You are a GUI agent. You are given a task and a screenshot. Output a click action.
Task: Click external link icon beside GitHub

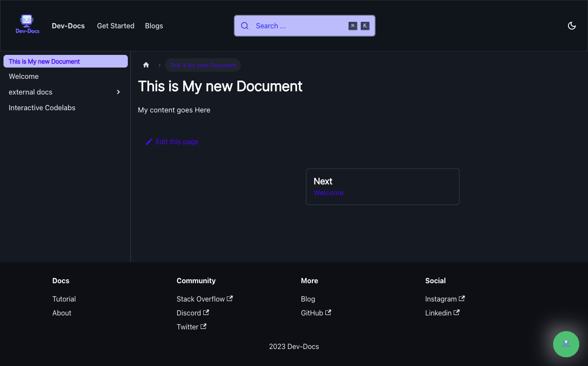(328, 312)
